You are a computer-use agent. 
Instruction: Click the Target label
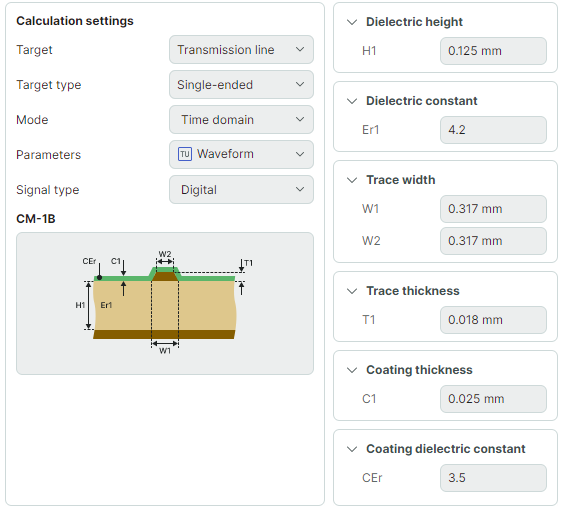[x=34, y=50]
